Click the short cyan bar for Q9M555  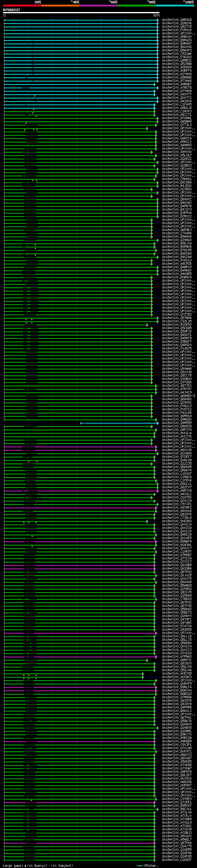click(x=119, y=423)
